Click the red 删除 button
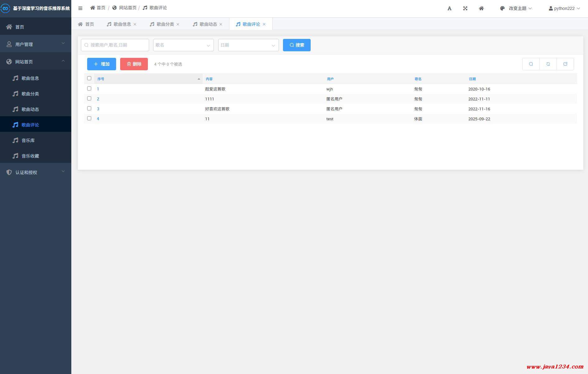Image resolution: width=588 pixels, height=374 pixels. pos(134,64)
